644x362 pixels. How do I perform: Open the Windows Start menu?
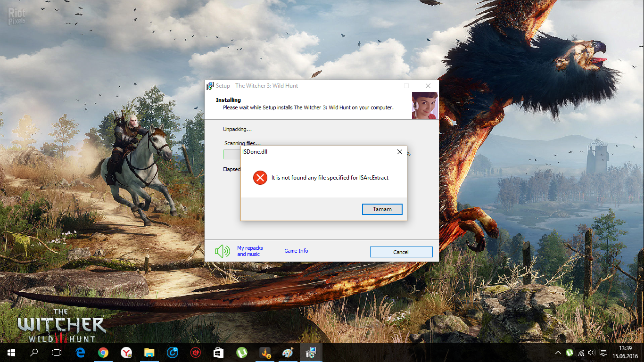(11, 353)
